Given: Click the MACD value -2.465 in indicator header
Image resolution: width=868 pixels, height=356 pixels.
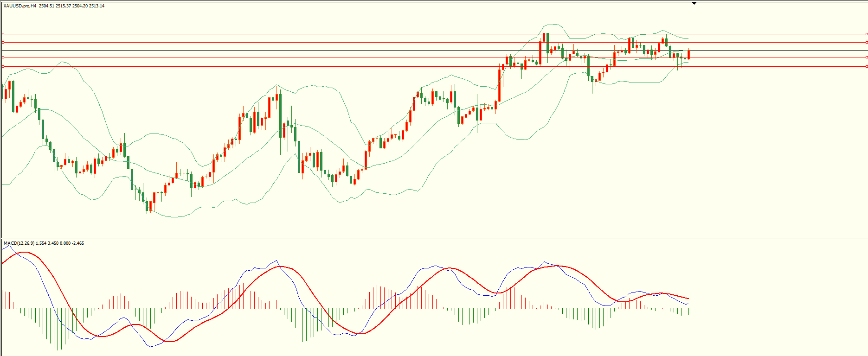Looking at the screenshot, I should click(77, 243).
